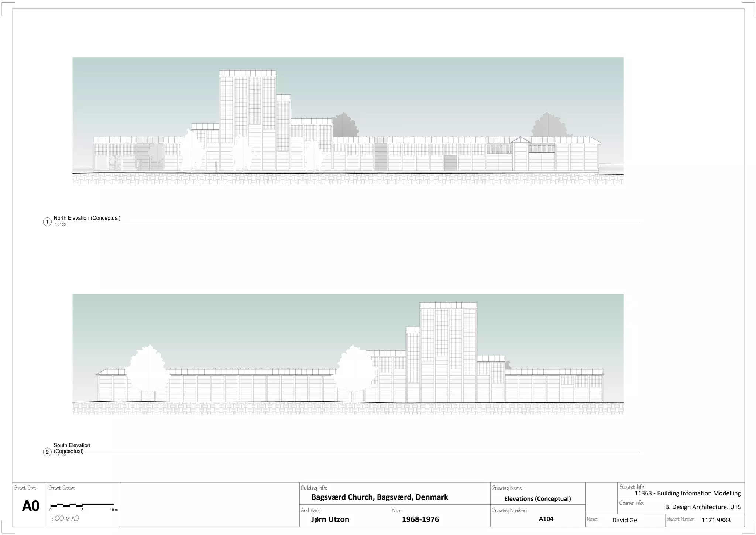This screenshot has height=535, width=756.
Task: Select B. Design Architecture. UTS text
Action: click(x=703, y=507)
